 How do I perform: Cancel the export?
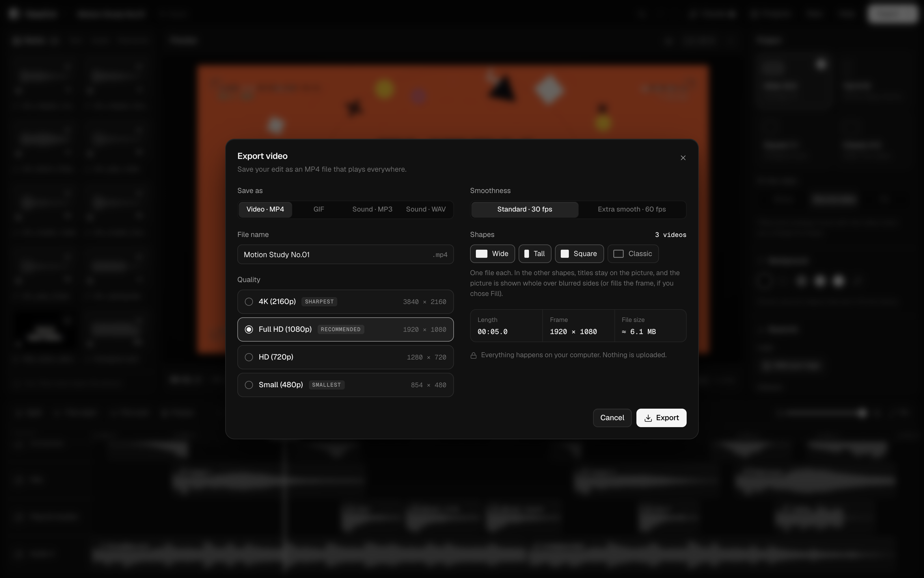click(612, 418)
